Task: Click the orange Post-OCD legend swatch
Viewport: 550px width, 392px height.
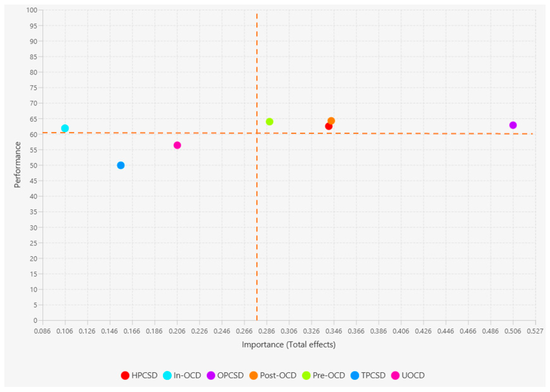Action: click(x=254, y=375)
